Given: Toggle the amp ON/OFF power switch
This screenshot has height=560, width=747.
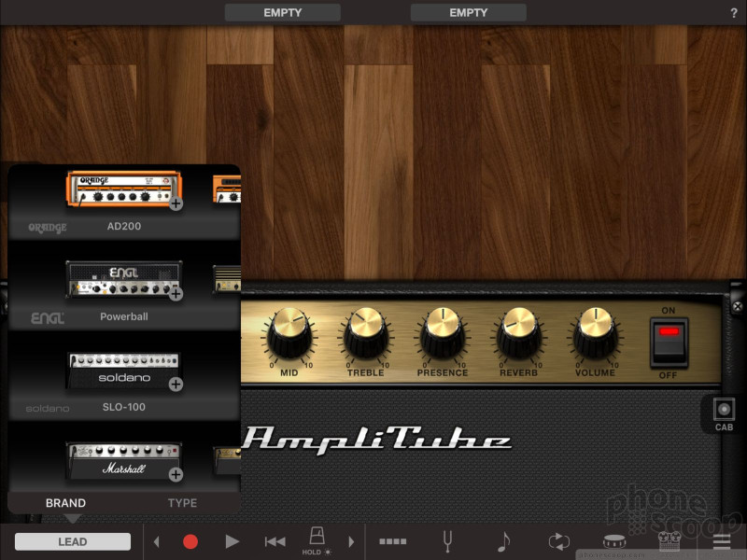Looking at the screenshot, I should [669, 343].
